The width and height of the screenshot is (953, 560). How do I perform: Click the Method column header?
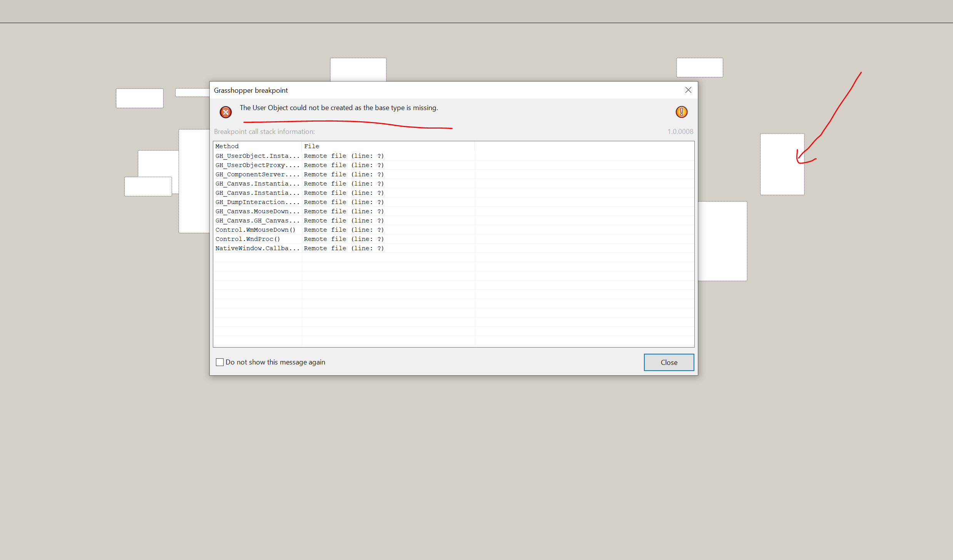tap(257, 146)
